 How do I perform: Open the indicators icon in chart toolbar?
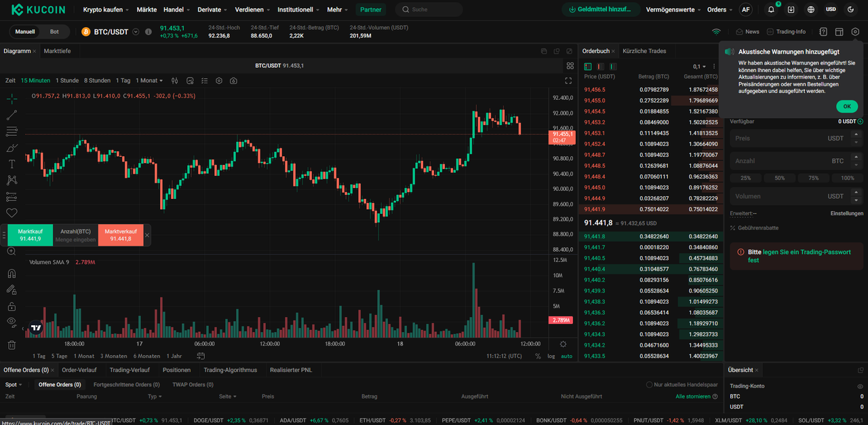click(x=191, y=81)
